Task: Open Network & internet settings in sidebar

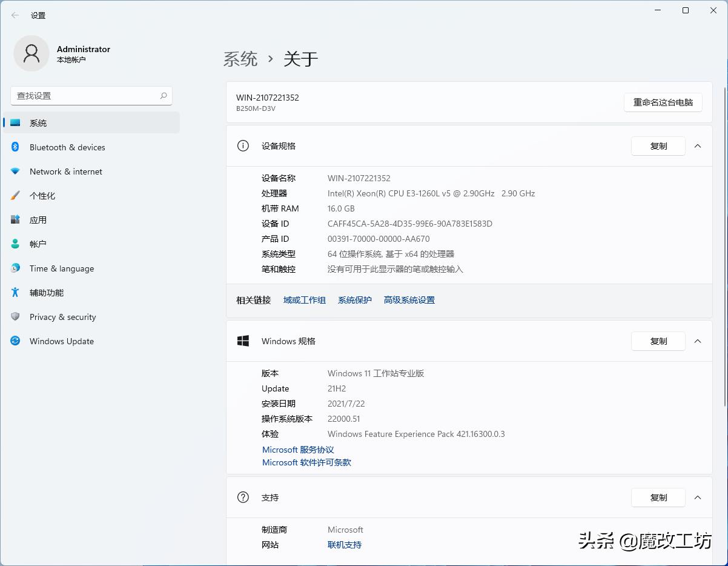Action: 65,171
